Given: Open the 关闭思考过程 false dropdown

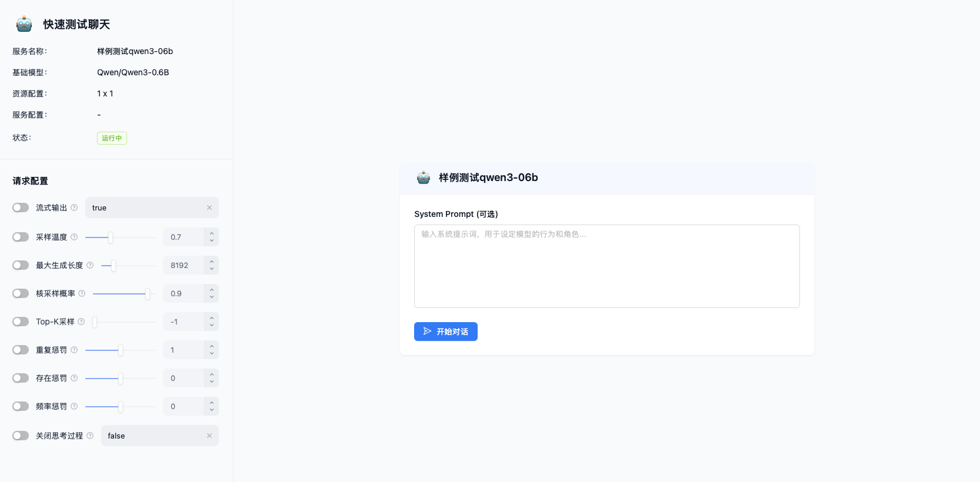Looking at the screenshot, I should pos(154,436).
